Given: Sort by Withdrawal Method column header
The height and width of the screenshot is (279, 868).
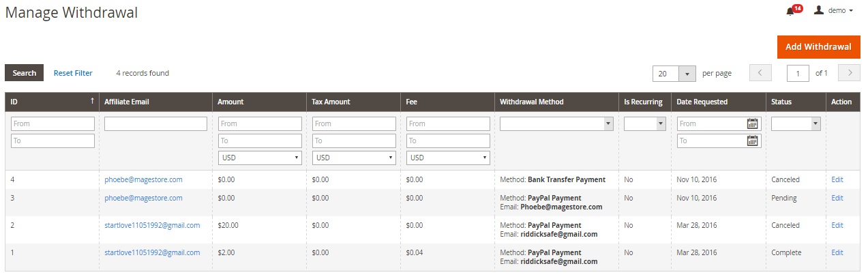Looking at the screenshot, I should 531,102.
